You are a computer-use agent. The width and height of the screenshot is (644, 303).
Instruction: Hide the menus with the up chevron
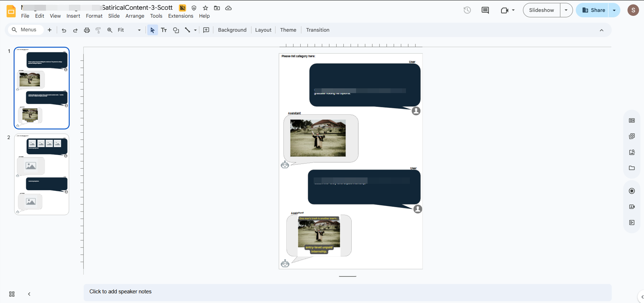[601, 30]
